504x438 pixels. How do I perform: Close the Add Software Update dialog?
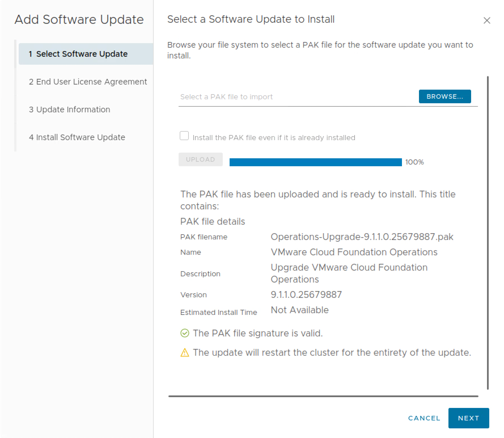tap(487, 20)
